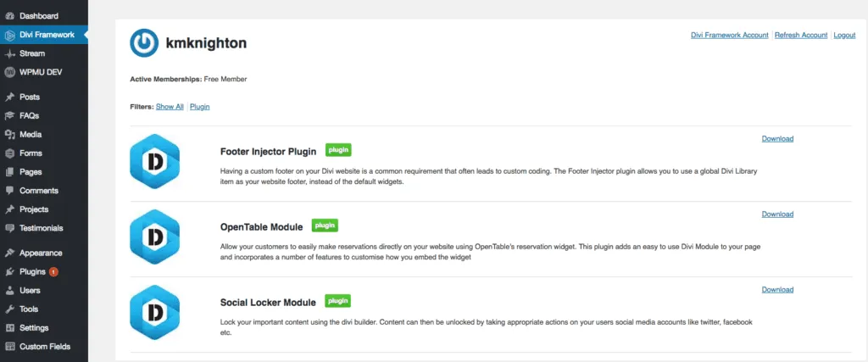Click the Testimonials icon in sidebar
Viewport: 868px width, 362px height.
[x=9, y=228]
